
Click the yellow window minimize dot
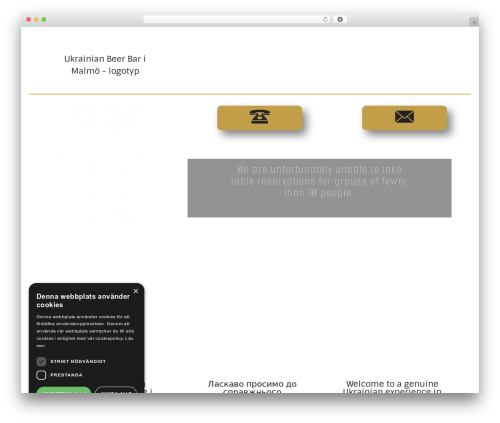pos(36,19)
